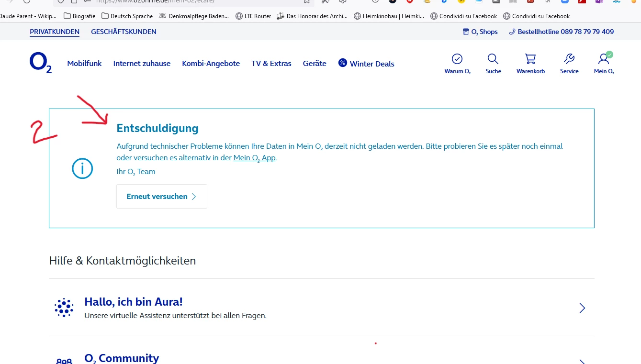Open the Winter Deals menu item
Image resolution: width=641 pixels, height=364 pixels.
tap(366, 63)
